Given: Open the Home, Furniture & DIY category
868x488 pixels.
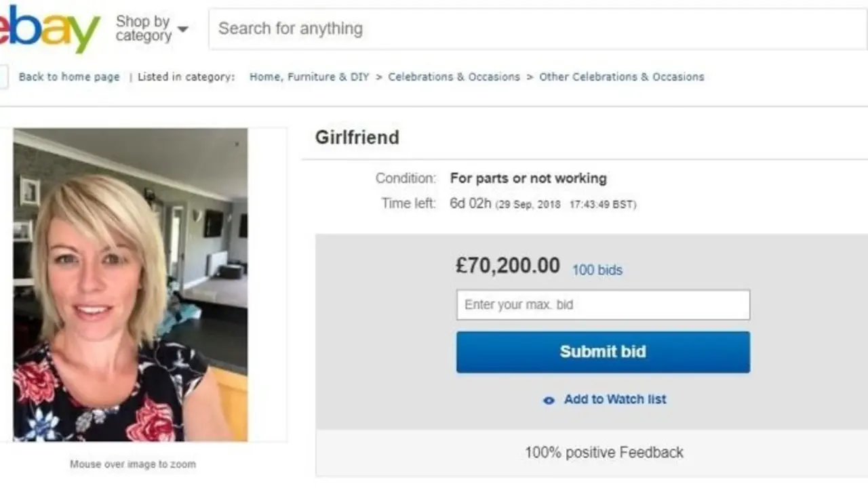Looking at the screenshot, I should coord(309,77).
